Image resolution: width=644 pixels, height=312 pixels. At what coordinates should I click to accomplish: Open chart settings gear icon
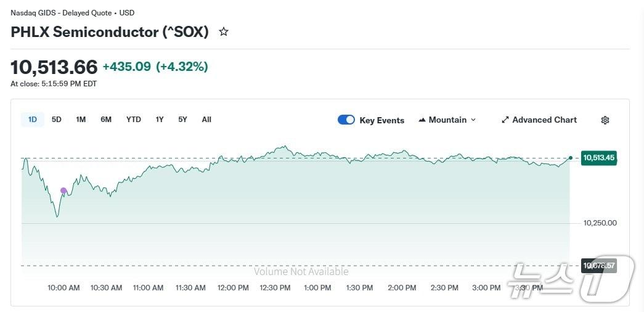click(605, 120)
